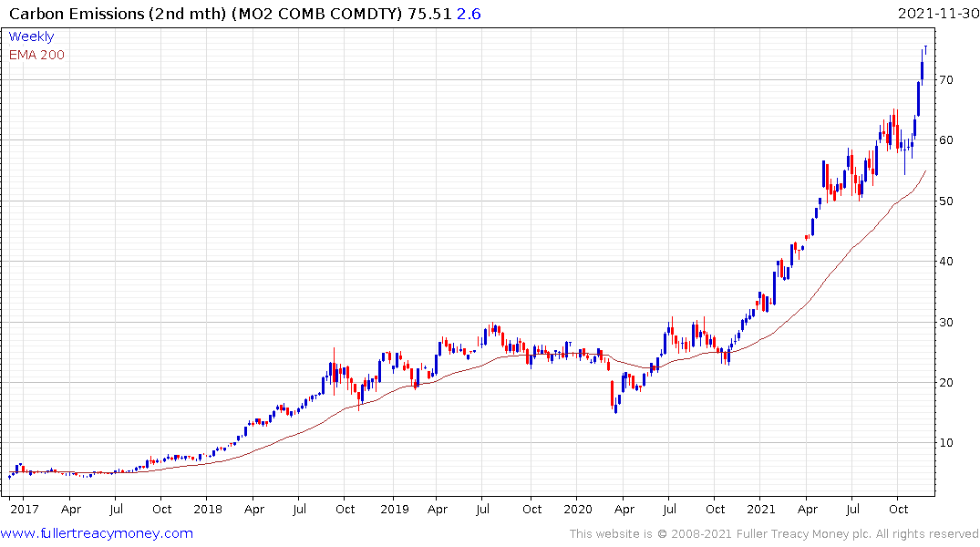This screenshot has width=980, height=547.
Task: Click the 2017 x-axis label
Action: [x=25, y=510]
